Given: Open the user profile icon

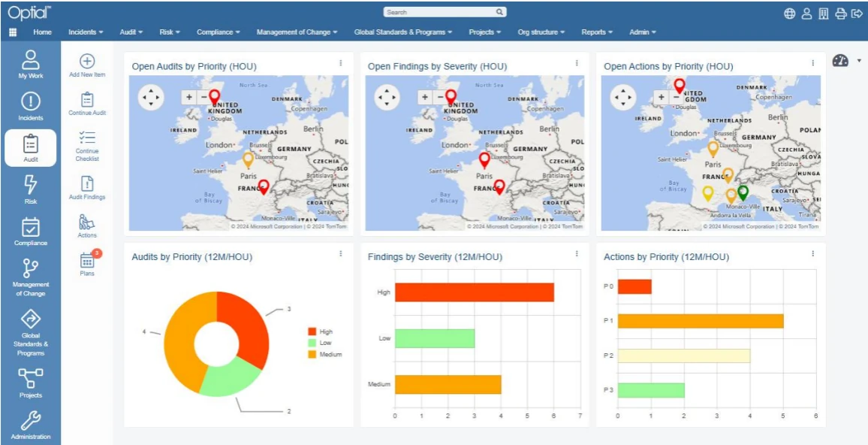Looking at the screenshot, I should [x=807, y=14].
